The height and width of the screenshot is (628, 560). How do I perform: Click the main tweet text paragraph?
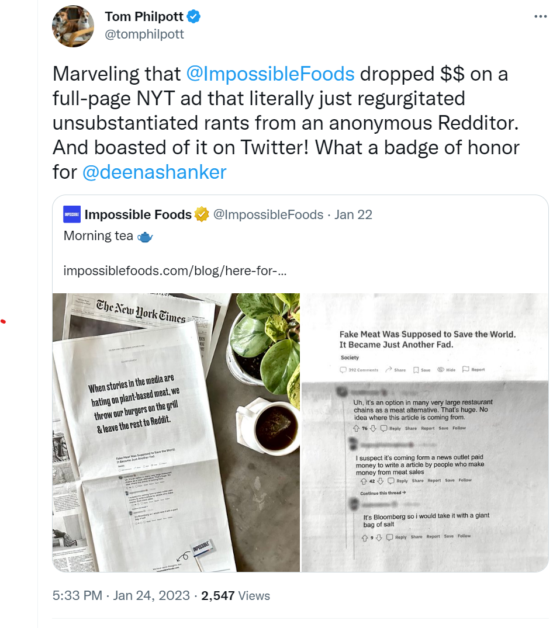point(286,123)
